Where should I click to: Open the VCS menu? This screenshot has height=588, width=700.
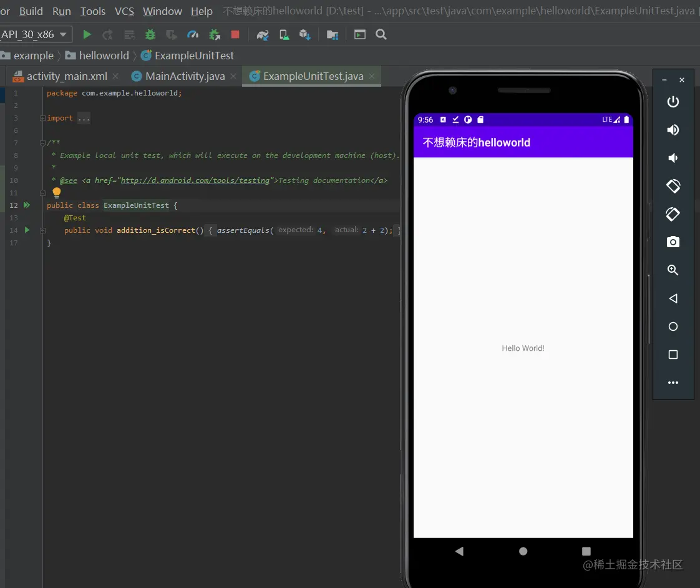pyautogui.click(x=124, y=11)
